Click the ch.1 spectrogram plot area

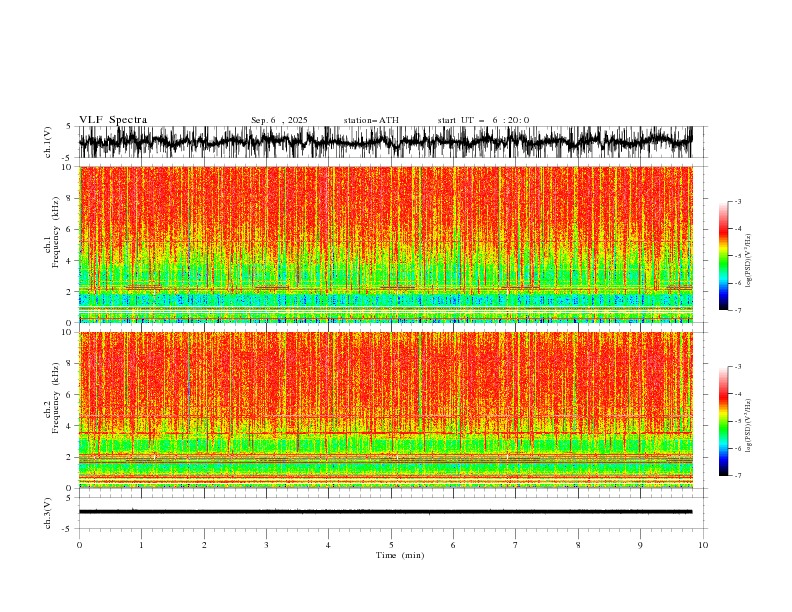pos(385,244)
